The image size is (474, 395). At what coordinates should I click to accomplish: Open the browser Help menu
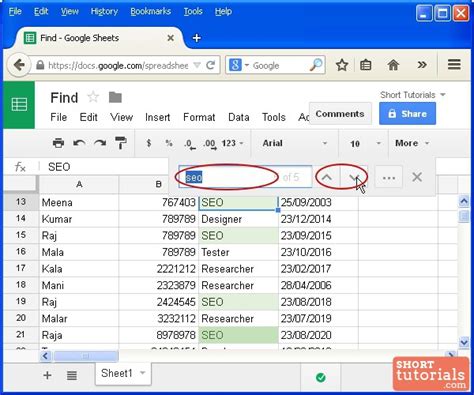pyautogui.click(x=223, y=12)
